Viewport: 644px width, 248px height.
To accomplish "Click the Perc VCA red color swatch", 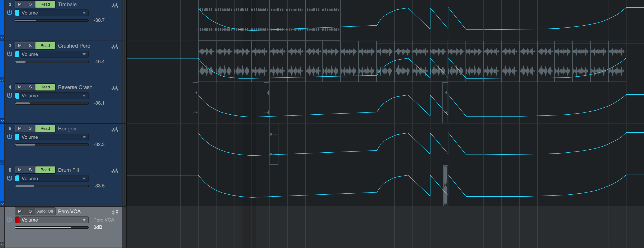I will click(17, 220).
